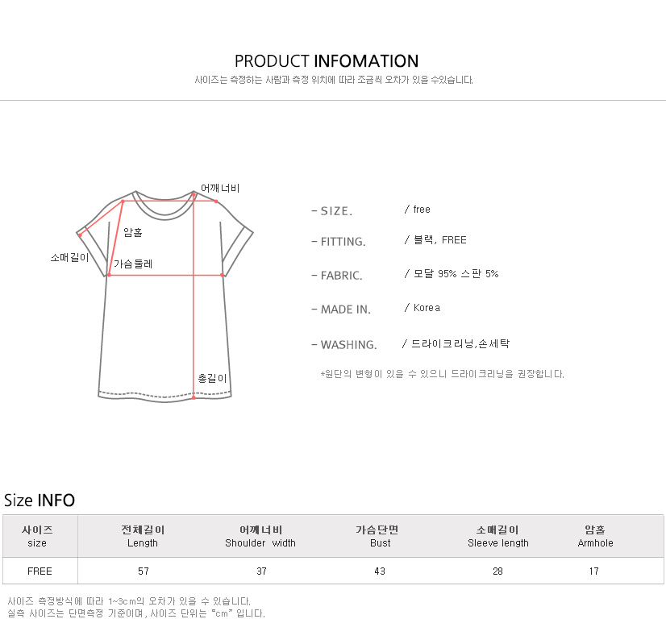The height and width of the screenshot is (644, 666).
Task: Click the FREE size row cell
Action: 40,571
